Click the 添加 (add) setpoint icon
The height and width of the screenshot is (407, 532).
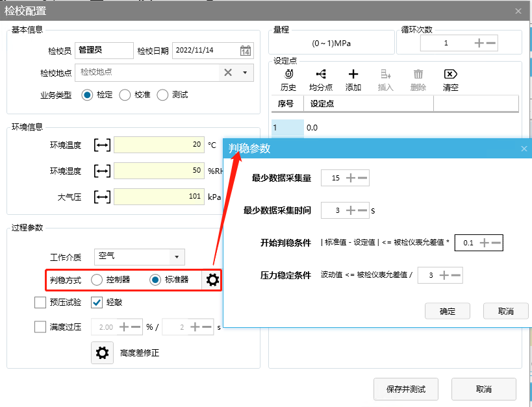353,75
